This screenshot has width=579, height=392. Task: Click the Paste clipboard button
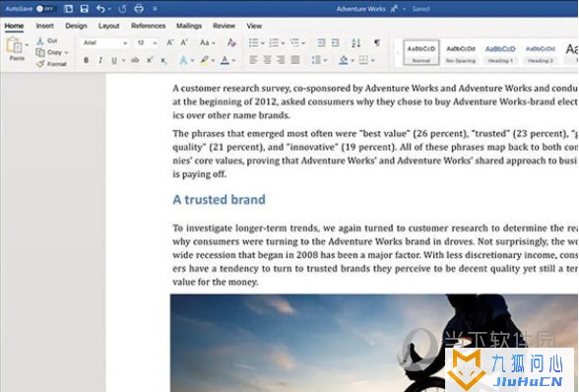coord(15,49)
